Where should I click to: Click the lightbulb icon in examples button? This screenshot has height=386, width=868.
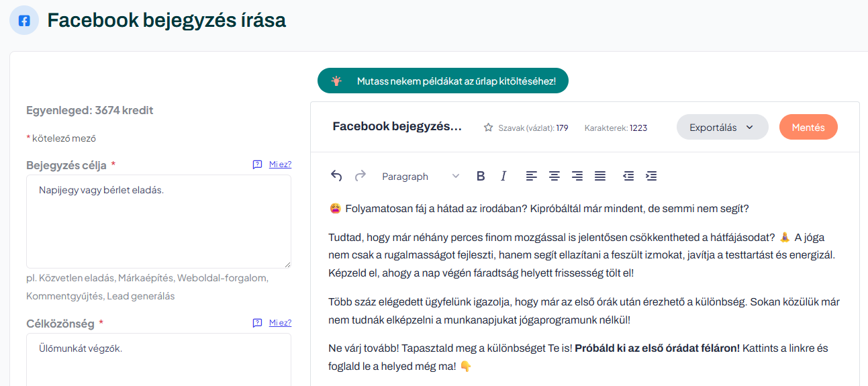pyautogui.click(x=336, y=81)
